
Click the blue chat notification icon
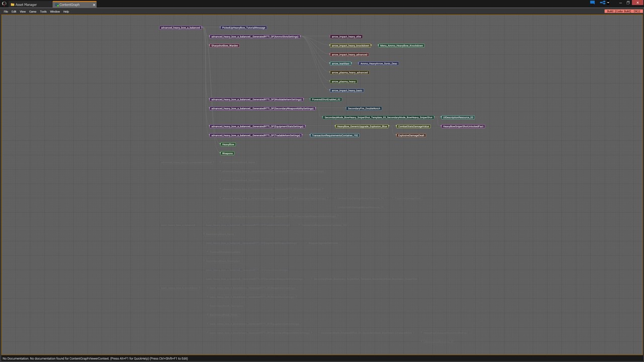point(592,3)
